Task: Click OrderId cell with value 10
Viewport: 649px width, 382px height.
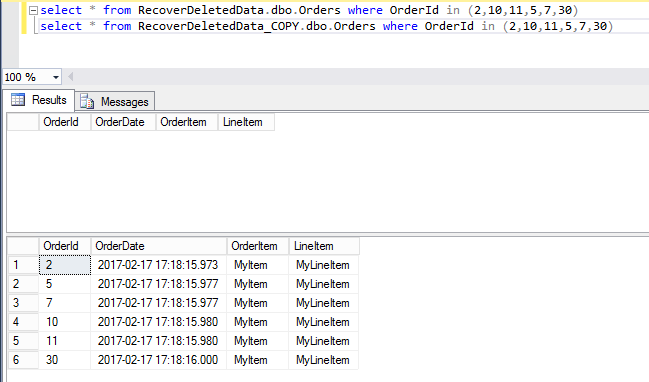Action: click(x=65, y=322)
